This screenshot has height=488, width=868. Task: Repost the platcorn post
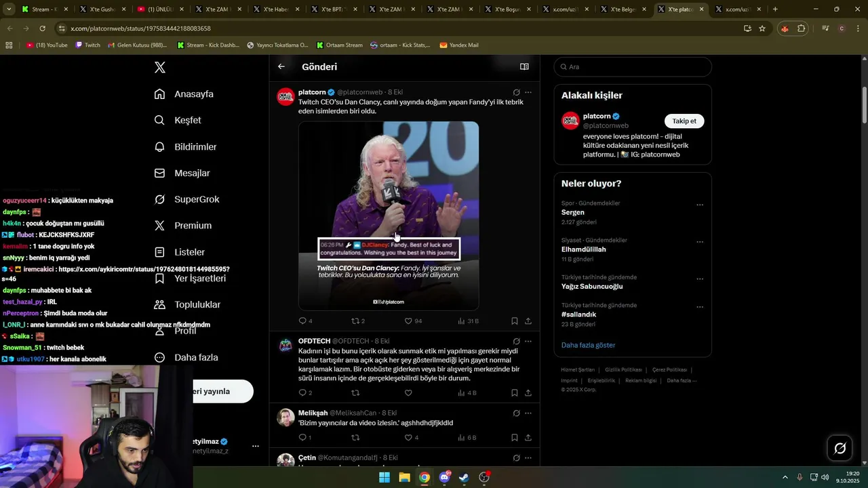(x=358, y=321)
